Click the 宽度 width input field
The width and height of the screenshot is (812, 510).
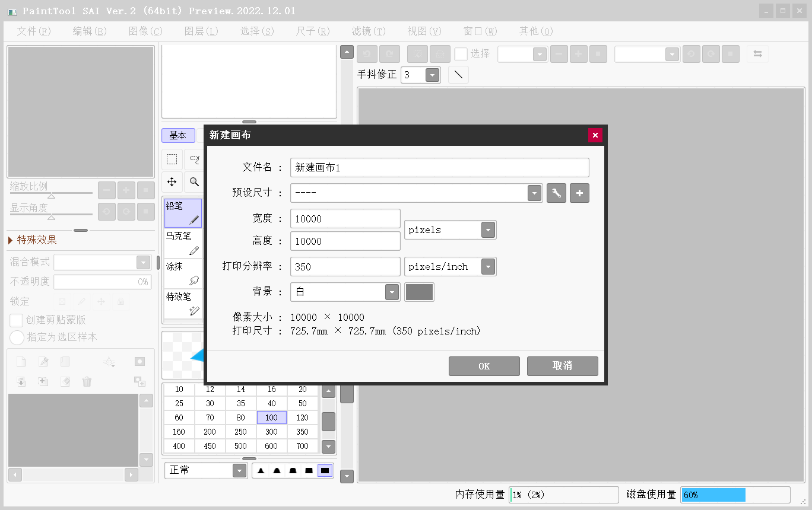[345, 219]
